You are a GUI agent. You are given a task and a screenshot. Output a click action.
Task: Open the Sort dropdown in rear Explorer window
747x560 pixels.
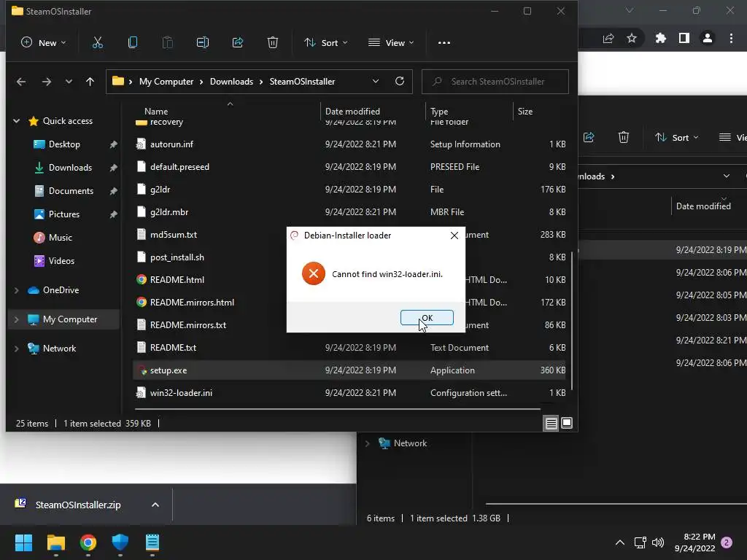click(676, 138)
